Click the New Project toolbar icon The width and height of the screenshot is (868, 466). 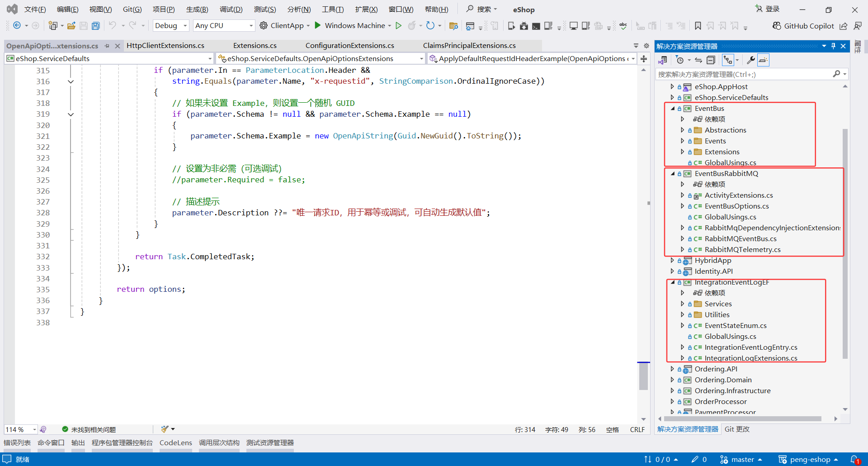pos(53,26)
